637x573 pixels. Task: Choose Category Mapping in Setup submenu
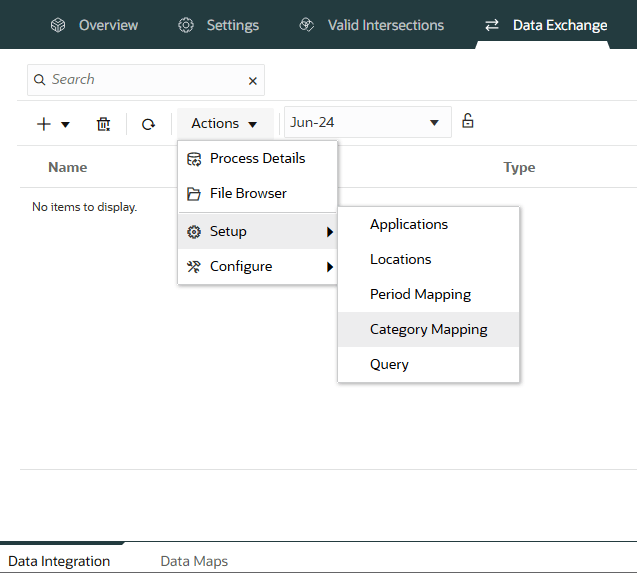[428, 329]
